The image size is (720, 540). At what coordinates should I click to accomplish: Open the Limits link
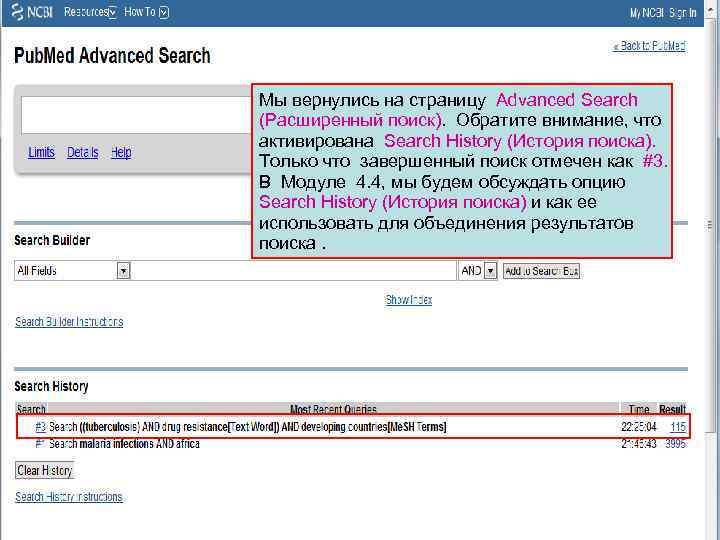pos(41,152)
